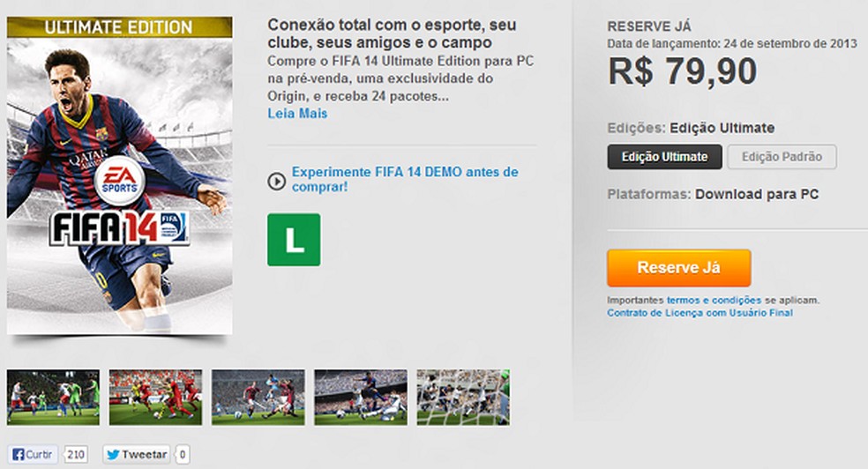
Task: Open Experimente FIFA 14 DEMO link
Action: (405, 179)
